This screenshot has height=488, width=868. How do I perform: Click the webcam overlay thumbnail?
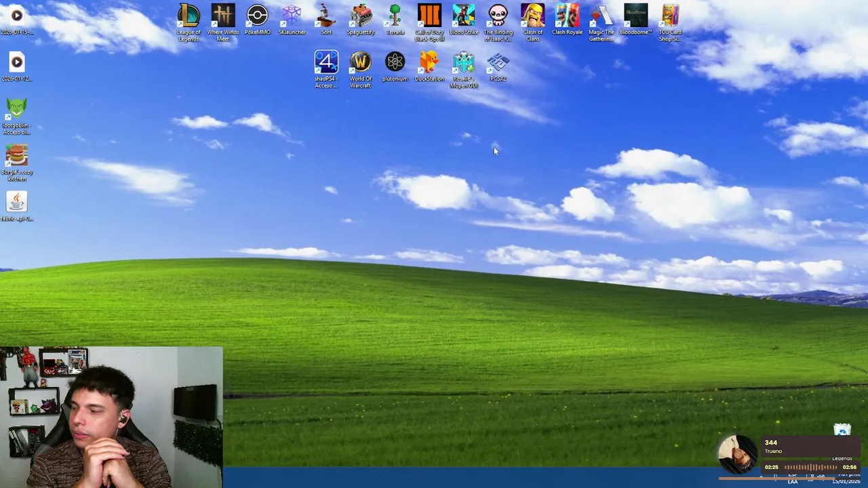coord(111,418)
